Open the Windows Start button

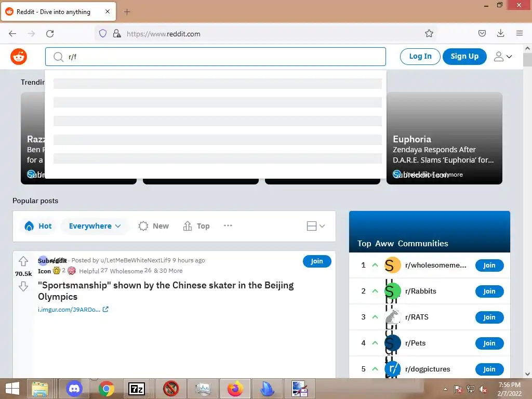pos(12,389)
